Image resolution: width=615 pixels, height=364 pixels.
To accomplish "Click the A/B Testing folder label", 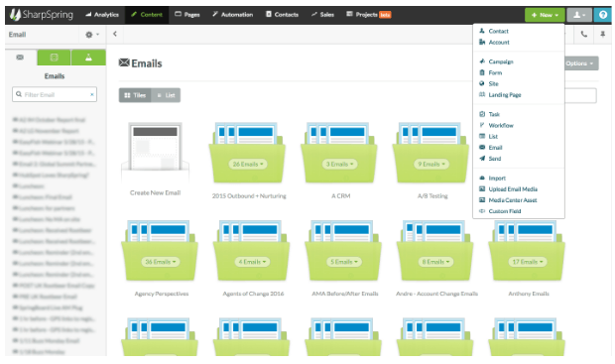I will (x=432, y=195).
